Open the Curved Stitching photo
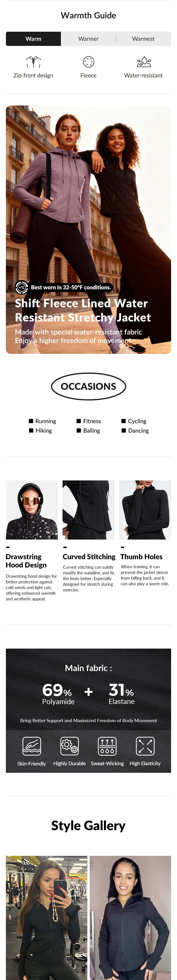The width and height of the screenshot is (177, 980). (88, 510)
